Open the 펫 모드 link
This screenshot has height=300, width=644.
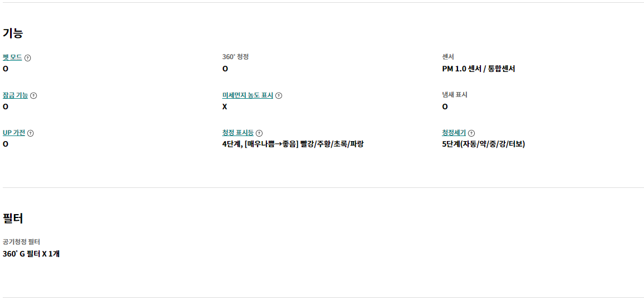point(12,58)
